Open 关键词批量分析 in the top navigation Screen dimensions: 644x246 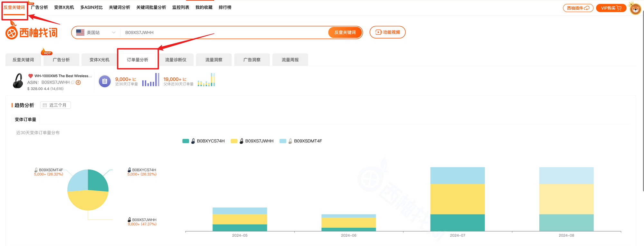151,7
